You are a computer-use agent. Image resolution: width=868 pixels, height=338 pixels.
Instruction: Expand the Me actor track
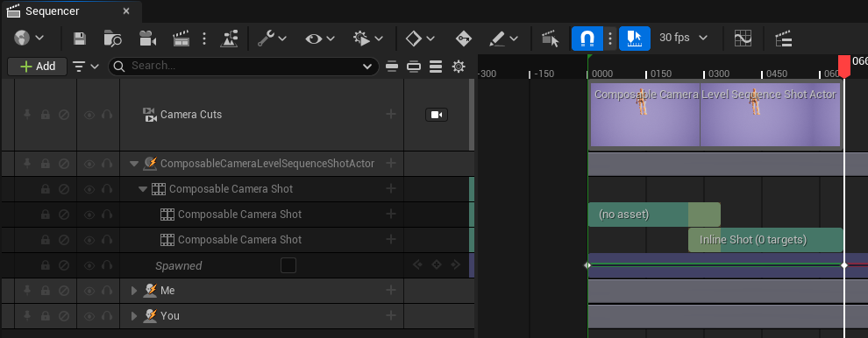tap(133, 291)
